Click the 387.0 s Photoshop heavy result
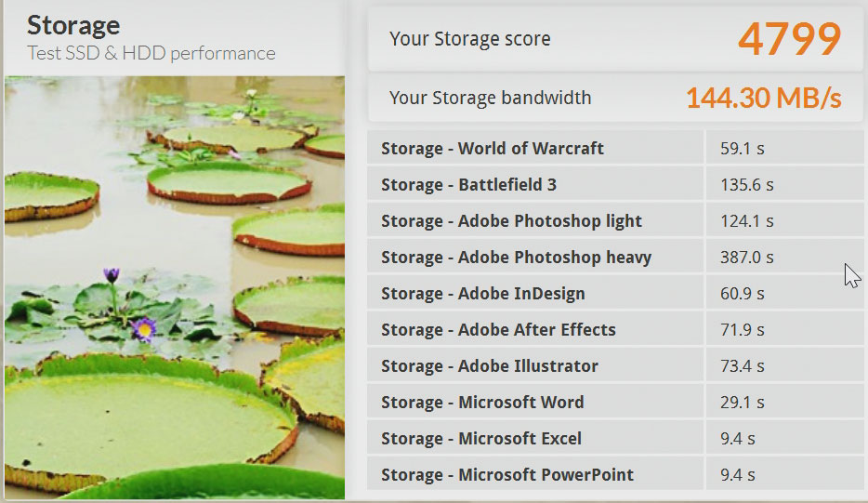 pos(746,258)
